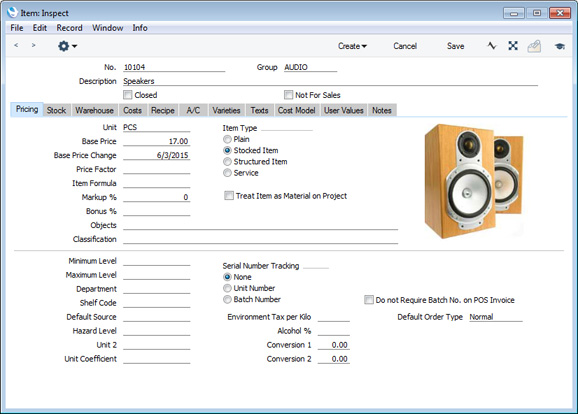Click the Base Price field

coord(157,141)
